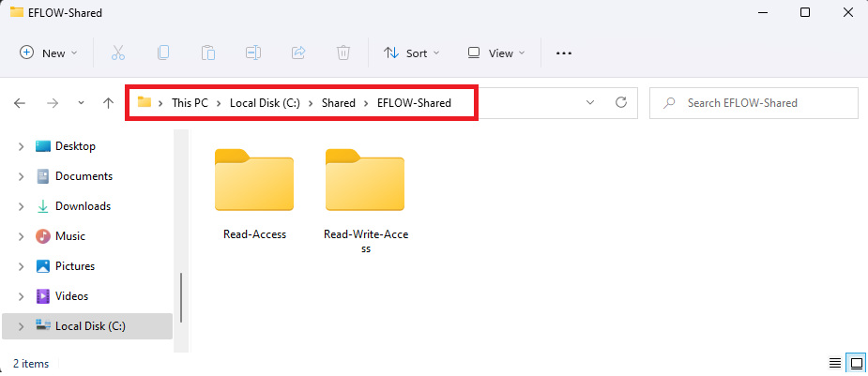Open the View dropdown menu
The image size is (868, 376).
point(496,53)
